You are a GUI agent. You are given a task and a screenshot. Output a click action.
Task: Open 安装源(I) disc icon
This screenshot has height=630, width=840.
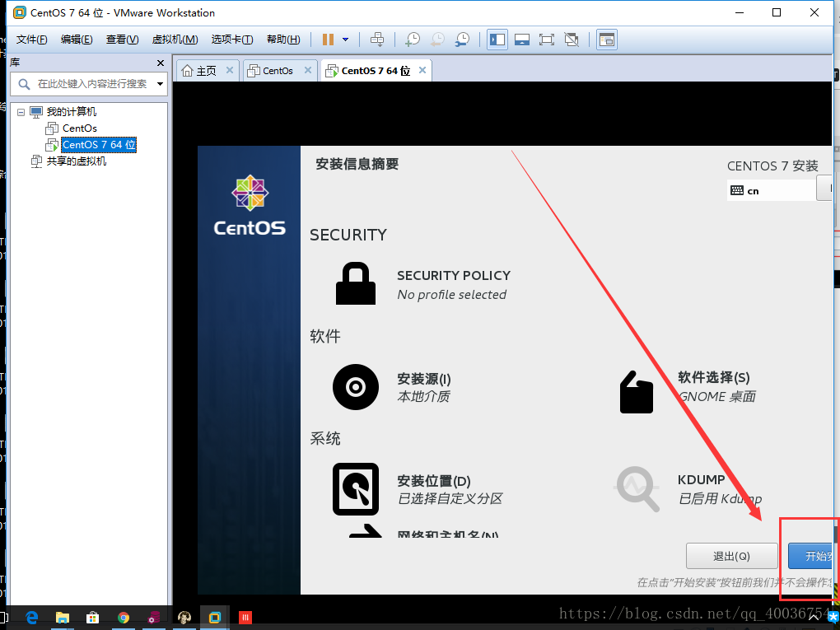click(356, 387)
